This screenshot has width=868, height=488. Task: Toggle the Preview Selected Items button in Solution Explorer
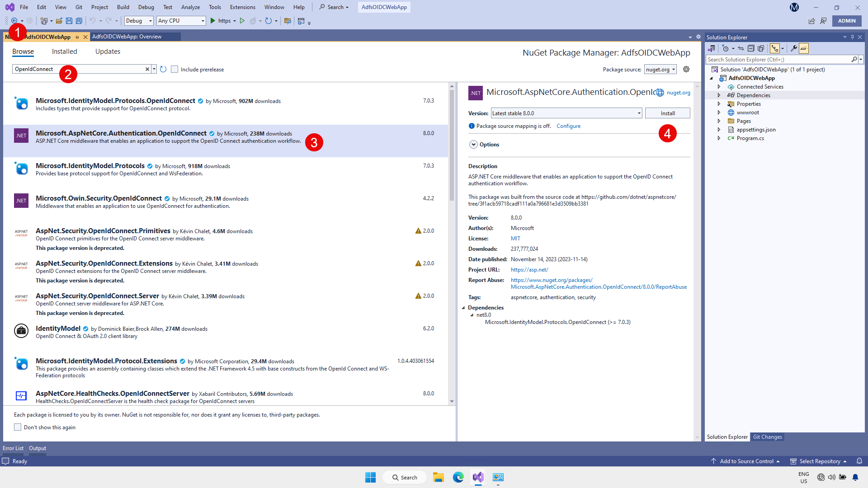[x=804, y=48]
